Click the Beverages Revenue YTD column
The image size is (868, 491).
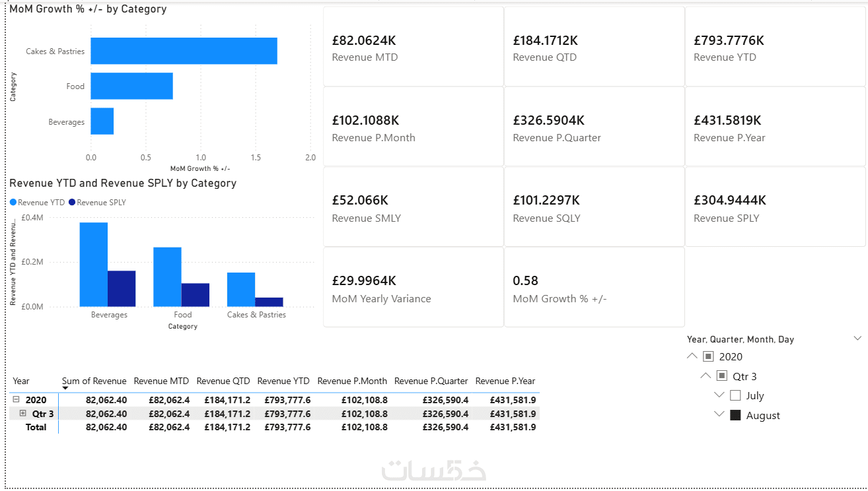[94, 264]
